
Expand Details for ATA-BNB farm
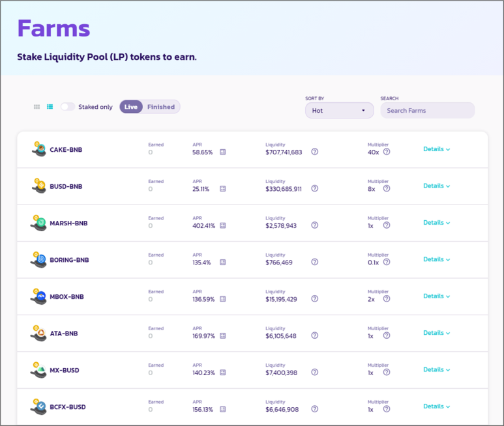coord(436,333)
